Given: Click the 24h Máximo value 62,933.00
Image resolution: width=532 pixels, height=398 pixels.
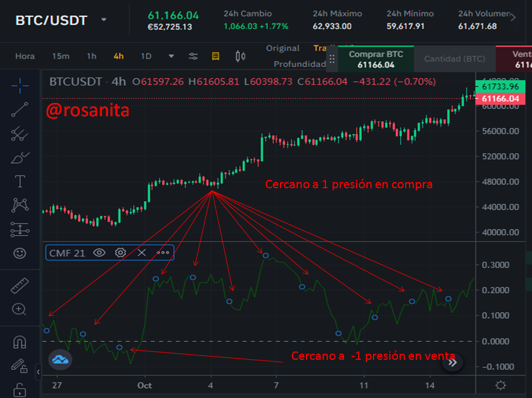Looking at the screenshot, I should 332,27.
